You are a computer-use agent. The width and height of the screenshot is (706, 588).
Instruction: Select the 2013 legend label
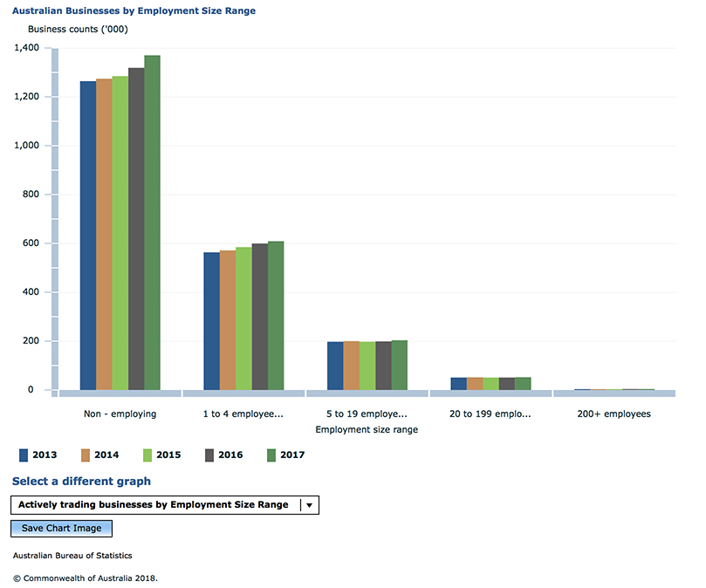[45, 455]
